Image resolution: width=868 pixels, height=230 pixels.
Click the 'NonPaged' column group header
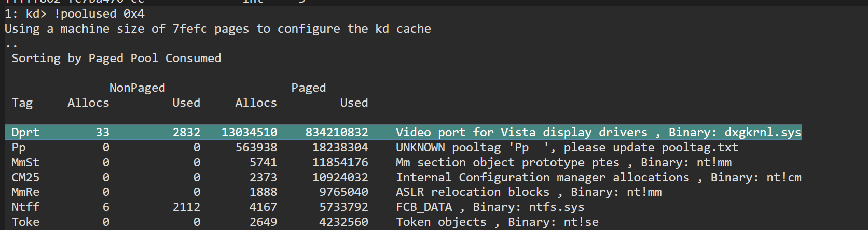coord(137,88)
